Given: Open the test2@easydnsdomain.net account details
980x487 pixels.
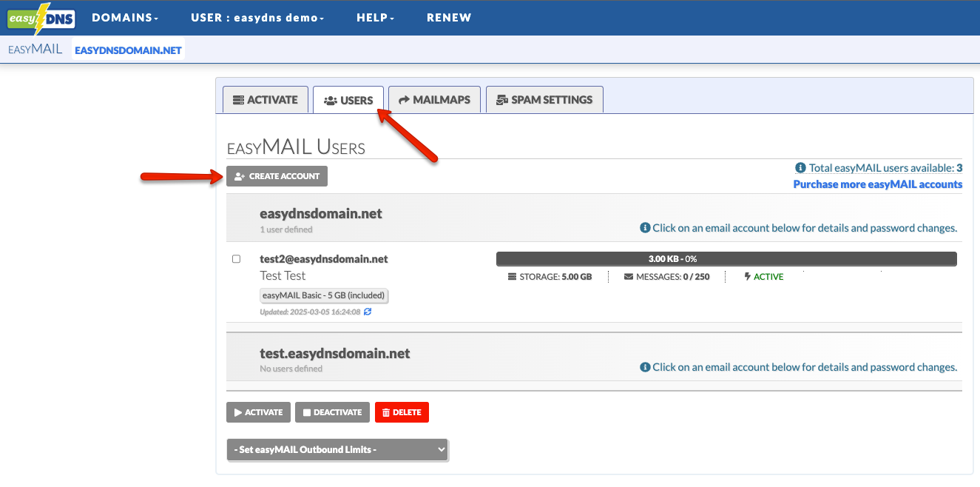Looking at the screenshot, I should 324,259.
